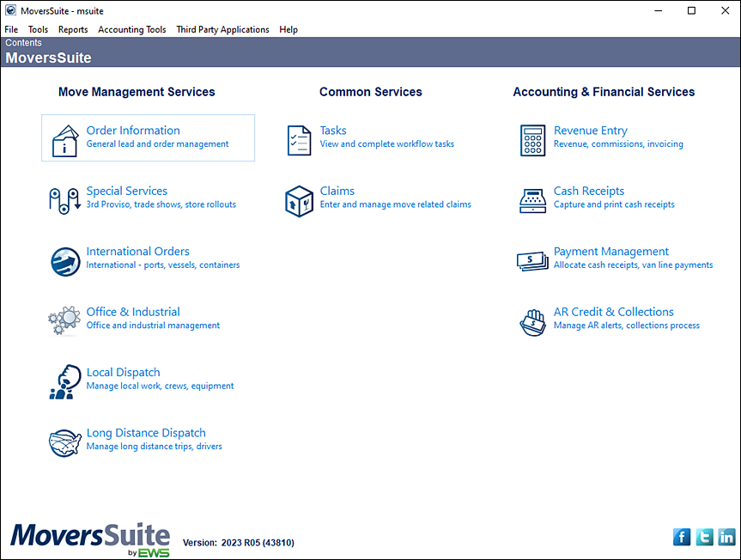This screenshot has width=741, height=560.
Task: Open the Help menu
Action: (x=289, y=28)
